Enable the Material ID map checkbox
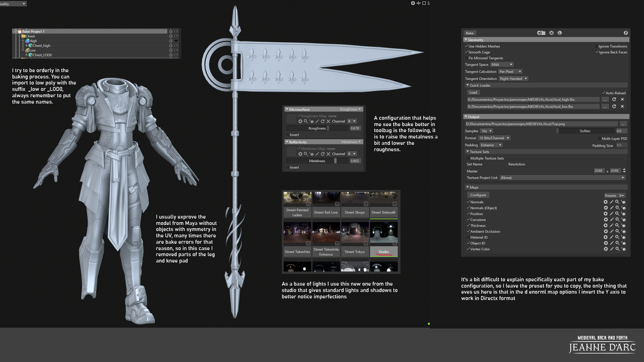Viewport: 644px width, 362px height. (468, 237)
